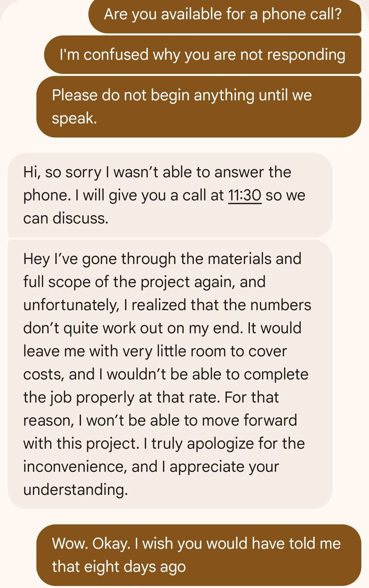Select the "Are you available for a phone call?" bubble

point(225,16)
